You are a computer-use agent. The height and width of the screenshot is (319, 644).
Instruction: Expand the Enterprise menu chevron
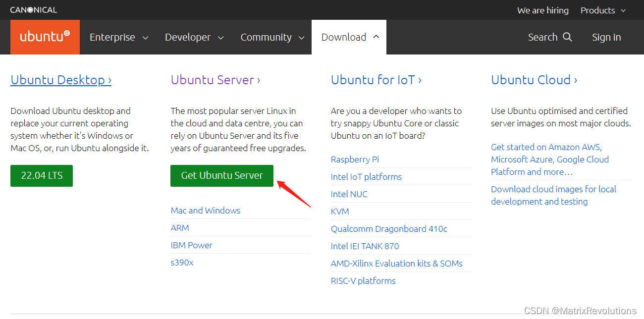click(145, 37)
